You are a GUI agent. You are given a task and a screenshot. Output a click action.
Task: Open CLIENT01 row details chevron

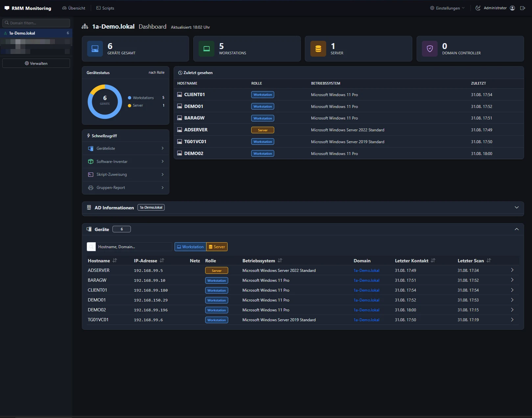(512, 290)
